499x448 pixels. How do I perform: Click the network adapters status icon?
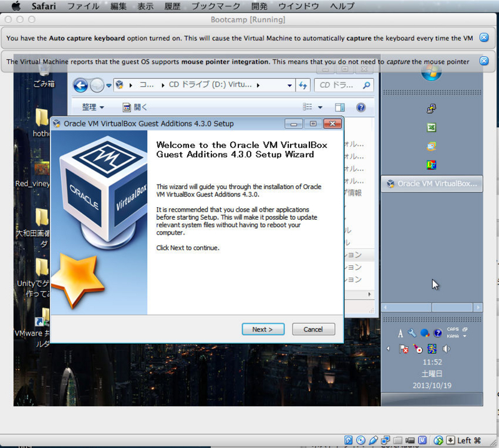[x=385, y=441]
